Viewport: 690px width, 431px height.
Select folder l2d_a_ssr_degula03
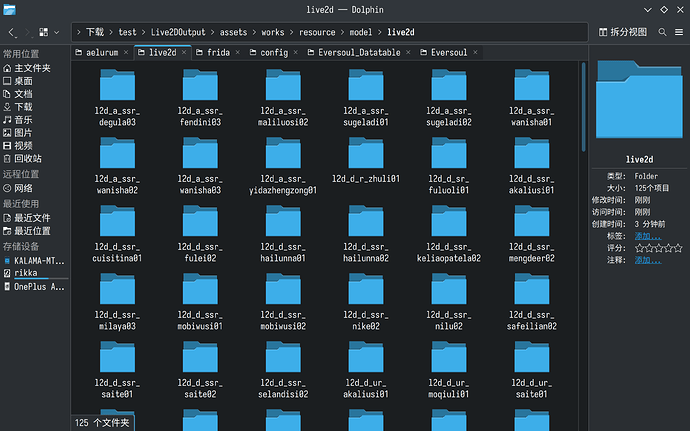click(117, 98)
